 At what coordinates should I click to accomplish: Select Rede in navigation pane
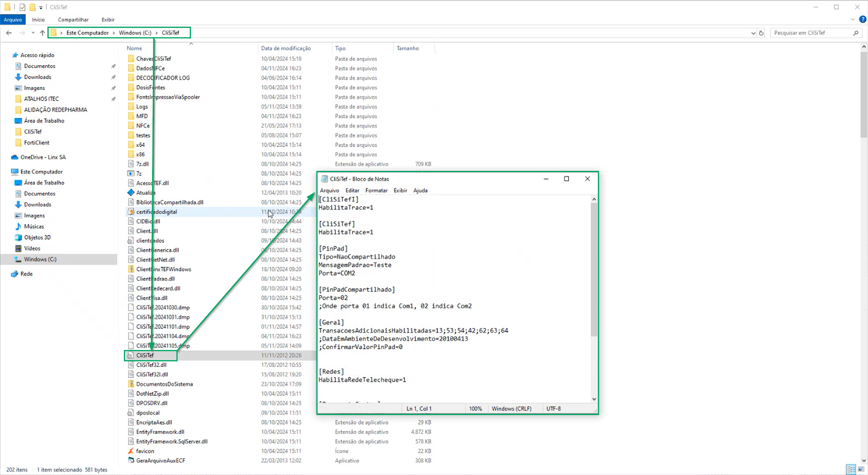click(26, 274)
